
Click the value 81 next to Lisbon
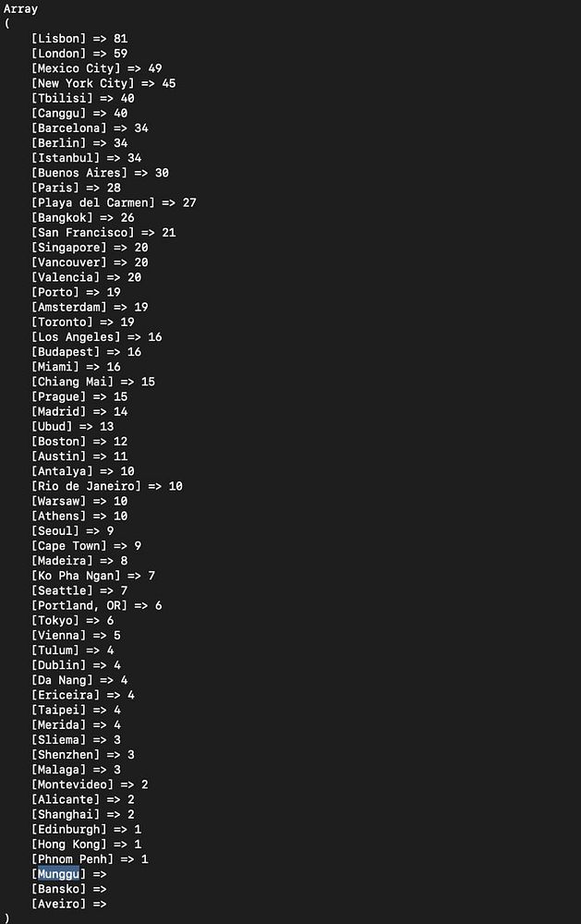(x=121, y=38)
